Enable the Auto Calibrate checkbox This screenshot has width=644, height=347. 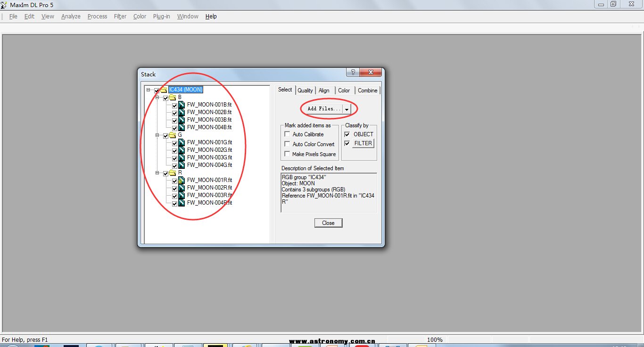pyautogui.click(x=287, y=134)
